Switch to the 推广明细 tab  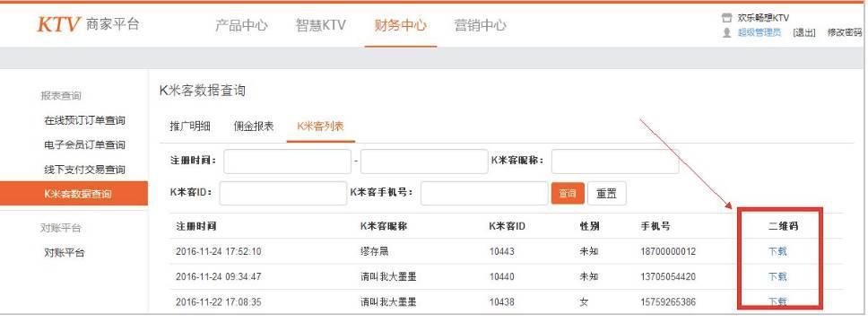pyautogui.click(x=190, y=127)
